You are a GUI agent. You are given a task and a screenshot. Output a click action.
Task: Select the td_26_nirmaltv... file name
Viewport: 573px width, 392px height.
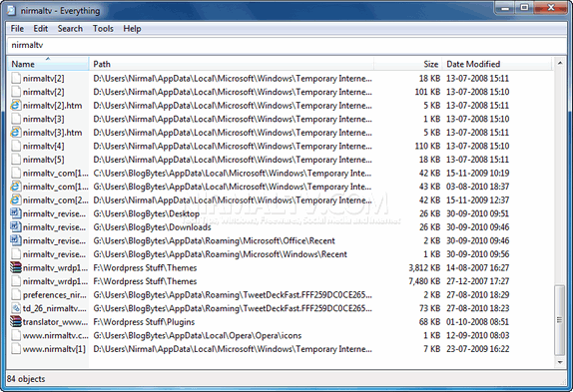pos(55,308)
